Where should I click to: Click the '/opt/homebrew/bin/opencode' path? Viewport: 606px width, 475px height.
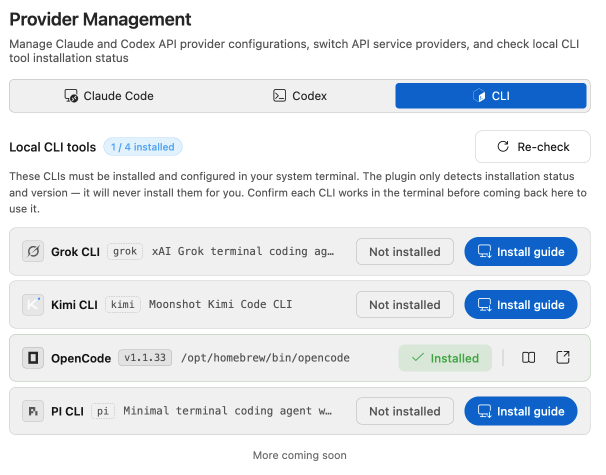click(x=265, y=358)
